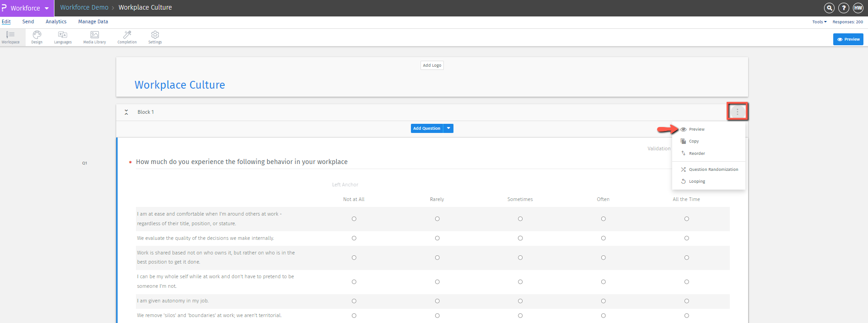Click the Add Logo button
The height and width of the screenshot is (323, 868).
(x=432, y=65)
